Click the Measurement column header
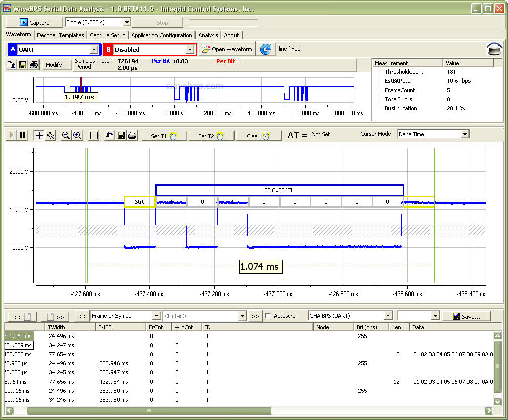Screen dimensions: 508x420 [407, 63]
